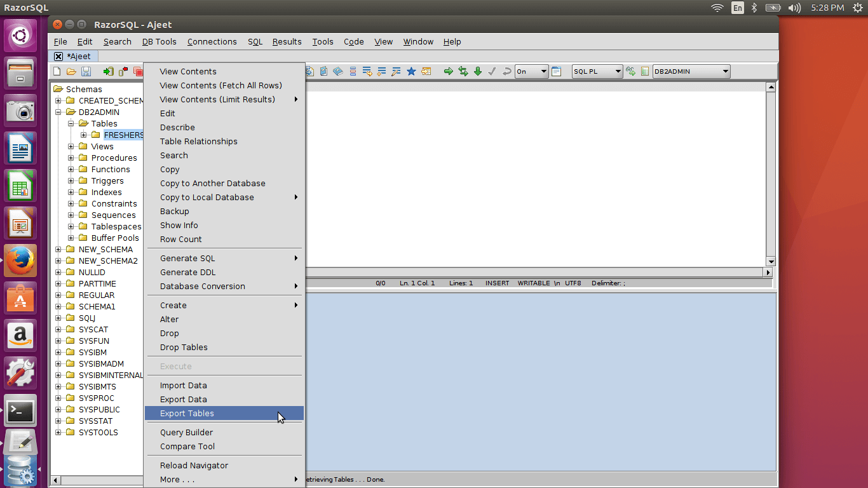Select the Triggers folder in tree

[x=107, y=180]
